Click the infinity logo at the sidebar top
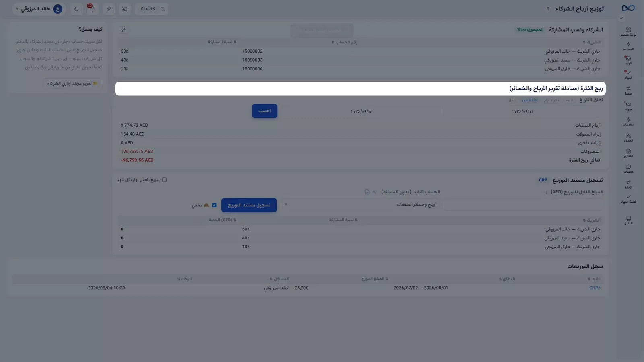The image size is (644, 362). click(628, 8)
